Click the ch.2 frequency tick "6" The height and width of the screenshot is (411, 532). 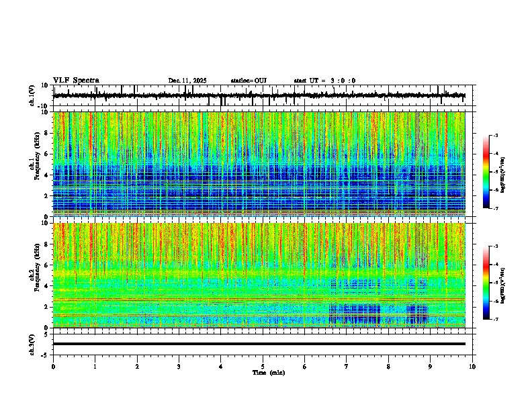click(x=48, y=265)
